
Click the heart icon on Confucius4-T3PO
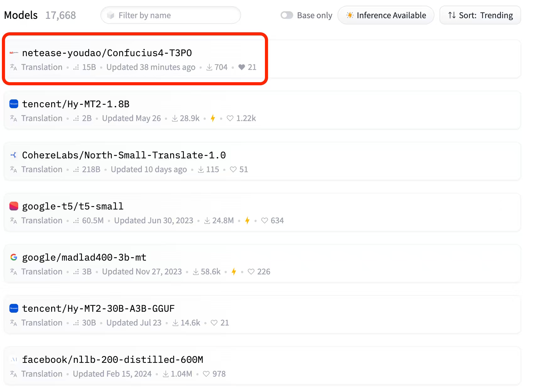pyautogui.click(x=242, y=67)
